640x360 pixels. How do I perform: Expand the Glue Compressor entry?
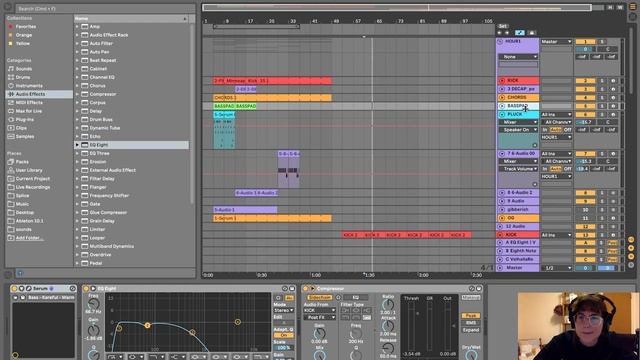point(77,213)
